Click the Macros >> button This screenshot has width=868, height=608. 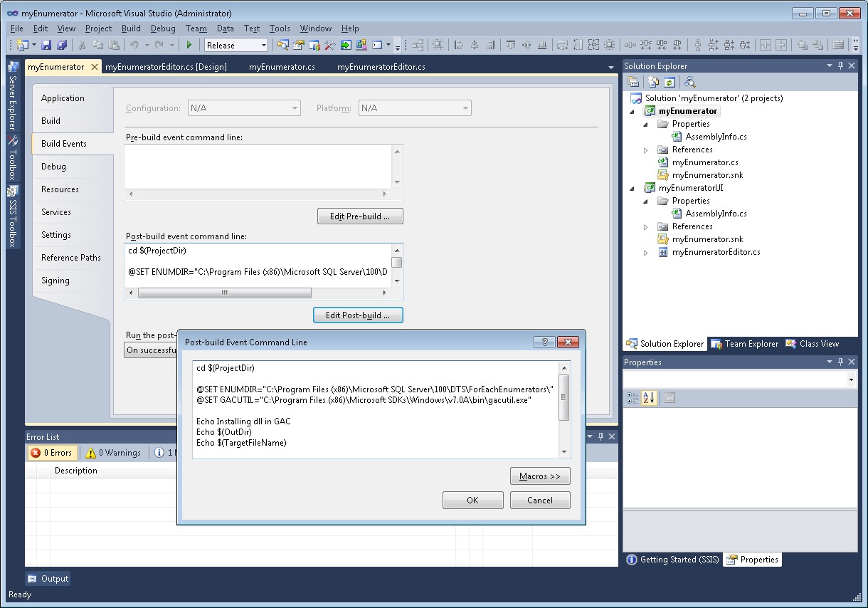click(540, 476)
